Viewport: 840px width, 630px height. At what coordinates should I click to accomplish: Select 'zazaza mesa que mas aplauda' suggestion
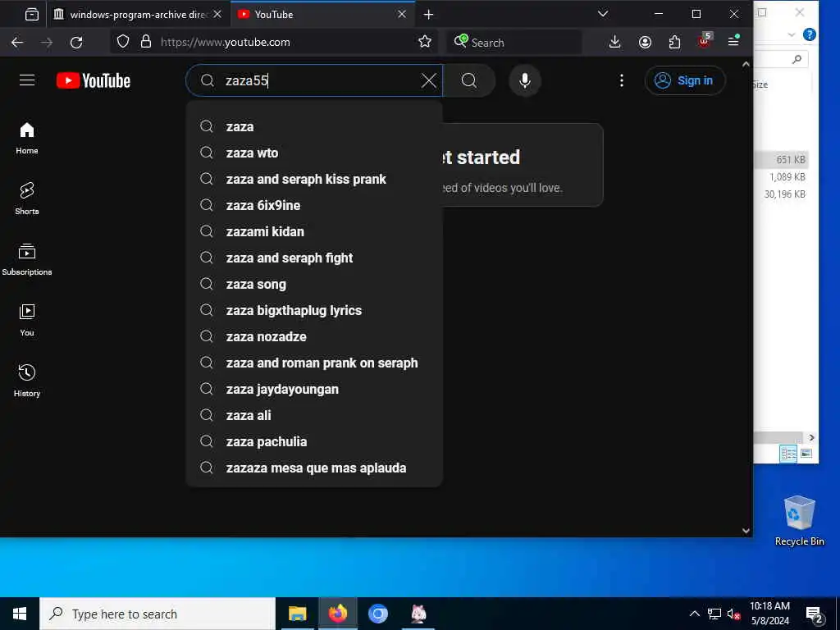tap(314, 468)
